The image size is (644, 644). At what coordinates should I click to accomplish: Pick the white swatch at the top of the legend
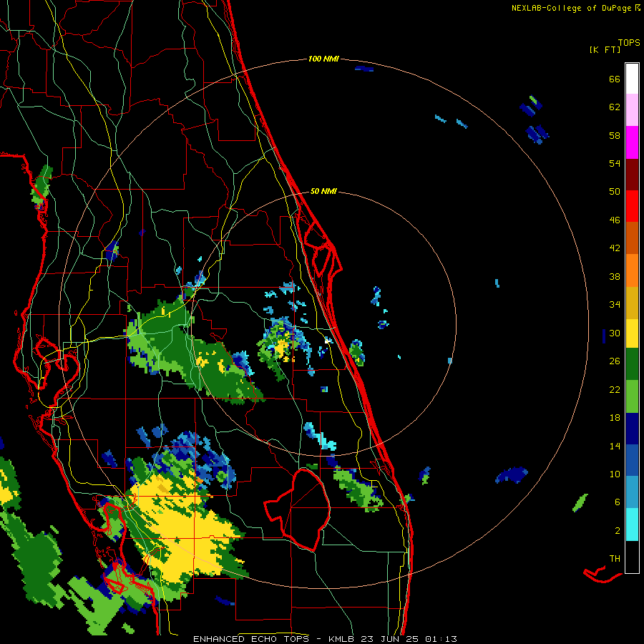632,79
